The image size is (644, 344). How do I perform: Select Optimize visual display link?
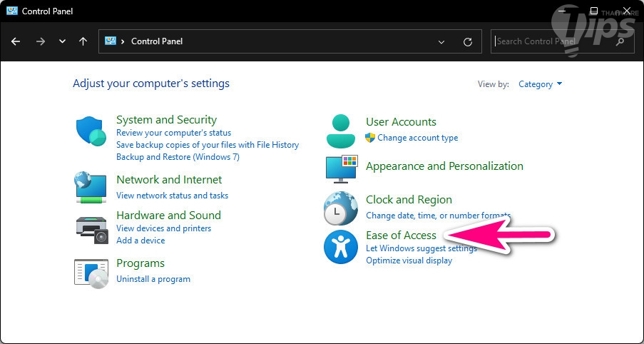click(x=409, y=260)
